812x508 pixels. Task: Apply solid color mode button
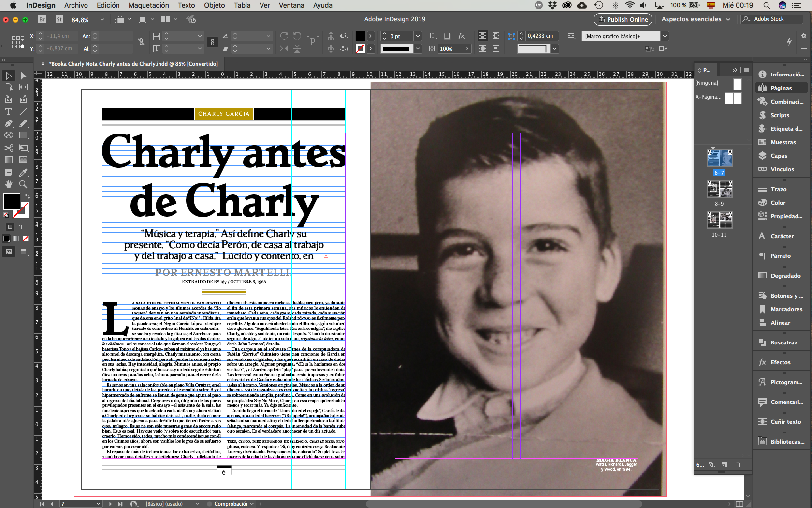6,239
